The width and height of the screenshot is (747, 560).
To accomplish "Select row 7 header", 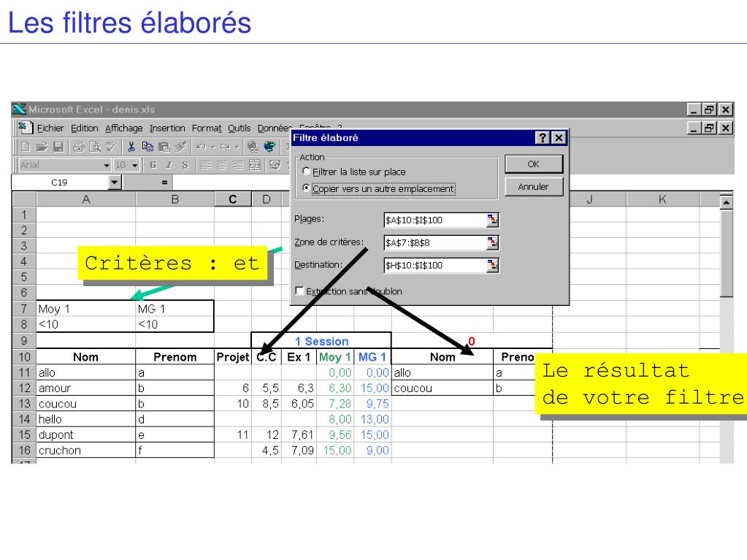I will point(24,309).
